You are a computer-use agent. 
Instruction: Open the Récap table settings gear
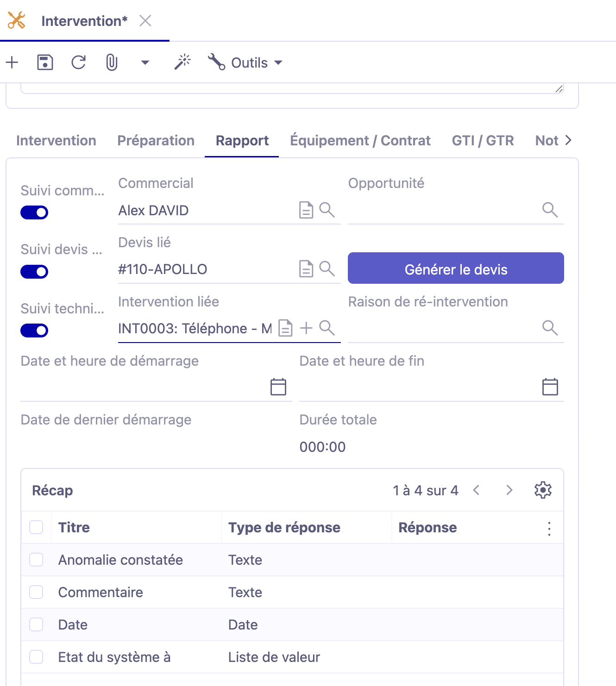[543, 490]
